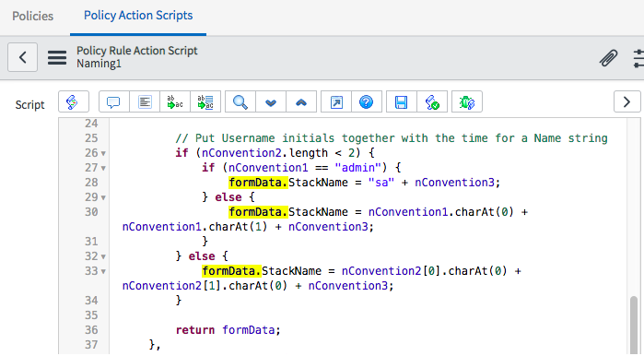Open the hamburger context menu
This screenshot has height=356, width=644.
[x=57, y=57]
